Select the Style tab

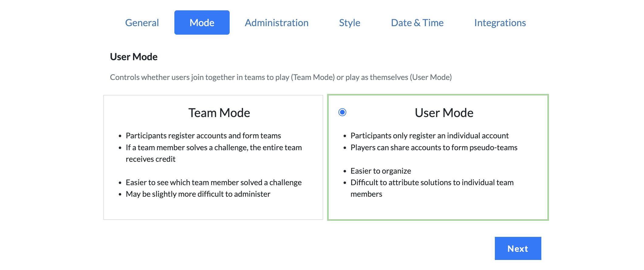click(350, 22)
